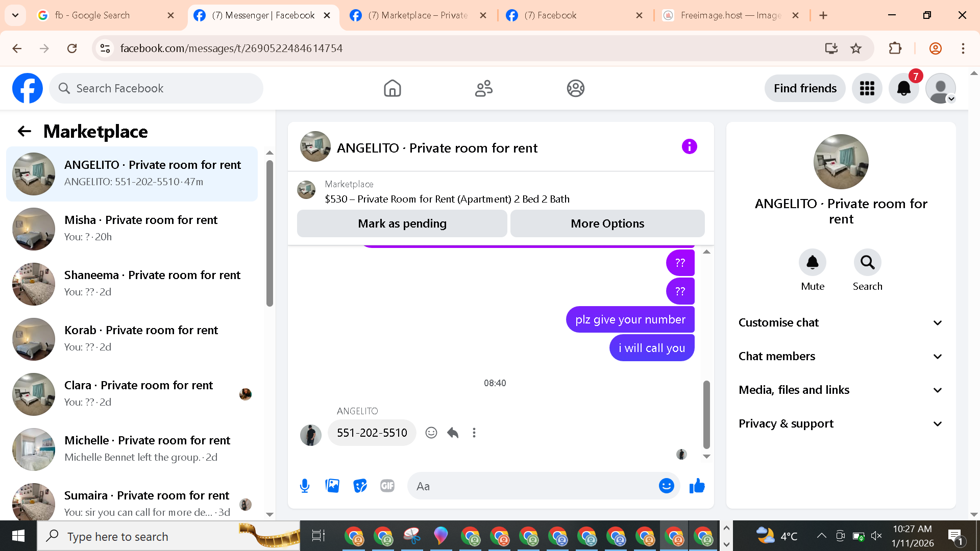980x551 pixels.
Task: Send a voice clip with the microphone
Action: point(305,486)
